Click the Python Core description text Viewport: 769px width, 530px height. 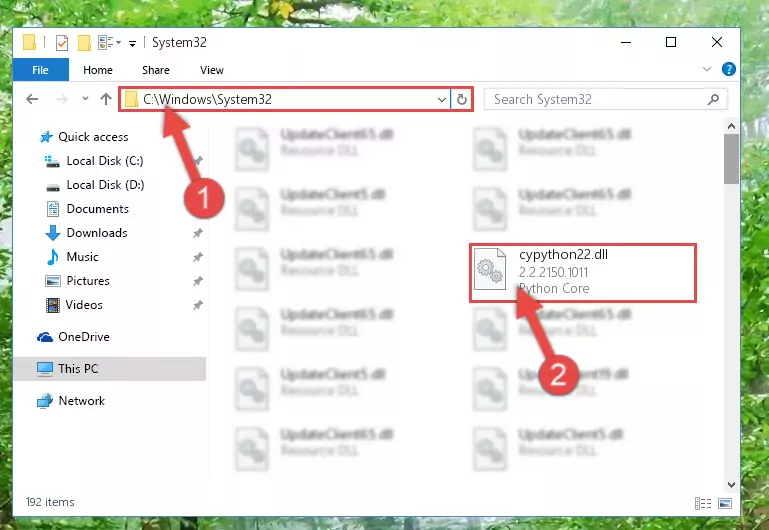[554, 288]
